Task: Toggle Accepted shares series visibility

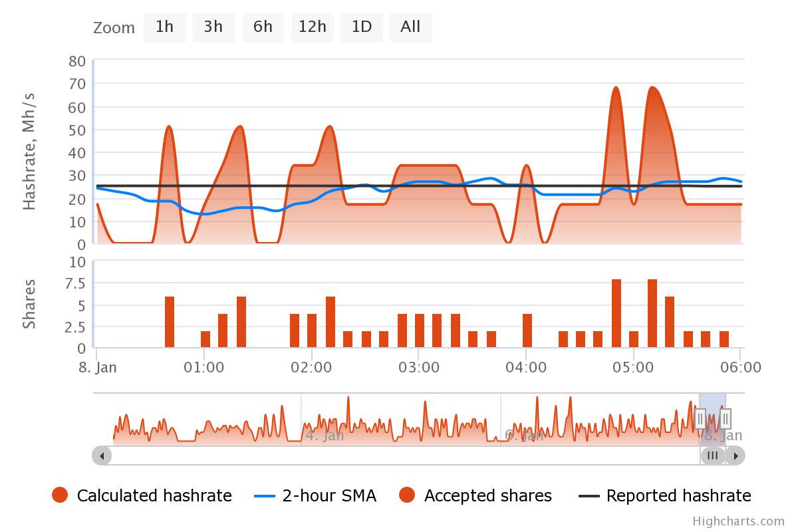Action: pos(487,495)
